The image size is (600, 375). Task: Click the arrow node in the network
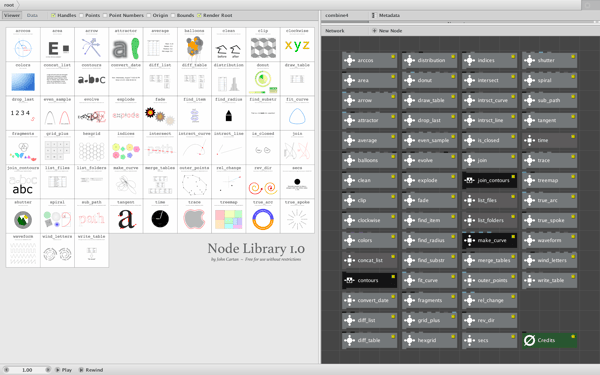point(369,100)
